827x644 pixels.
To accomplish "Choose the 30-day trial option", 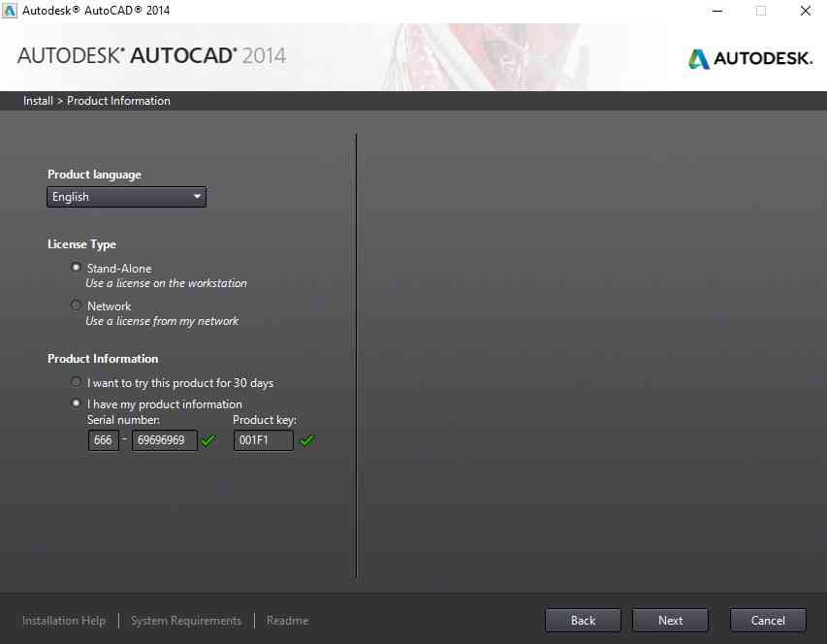I will click(x=77, y=382).
